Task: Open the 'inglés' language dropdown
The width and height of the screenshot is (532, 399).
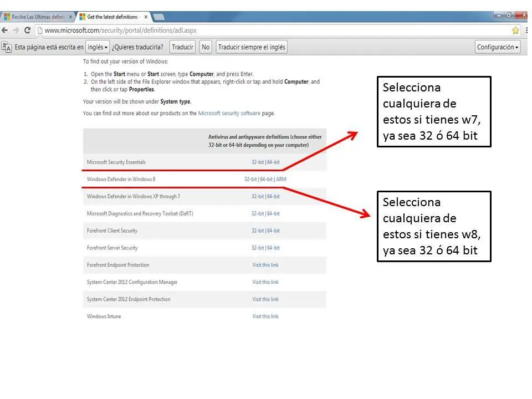Action: coord(98,47)
